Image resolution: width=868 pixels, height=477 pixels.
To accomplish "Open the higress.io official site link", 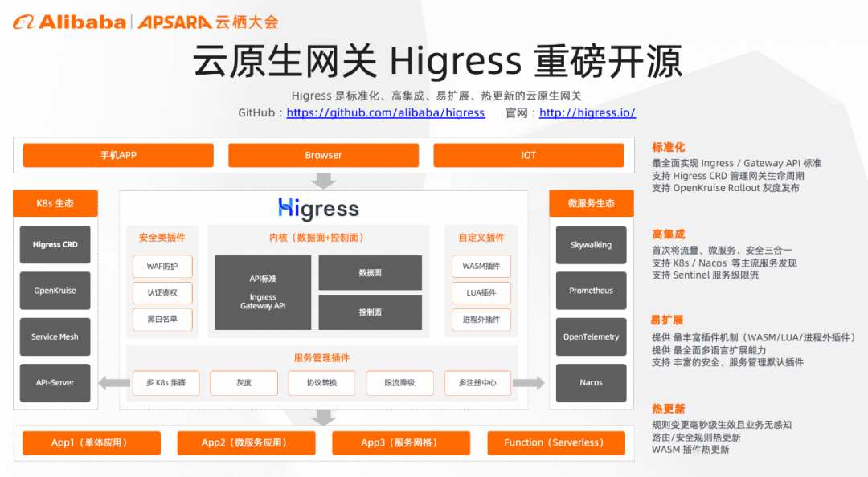I will pyautogui.click(x=588, y=113).
